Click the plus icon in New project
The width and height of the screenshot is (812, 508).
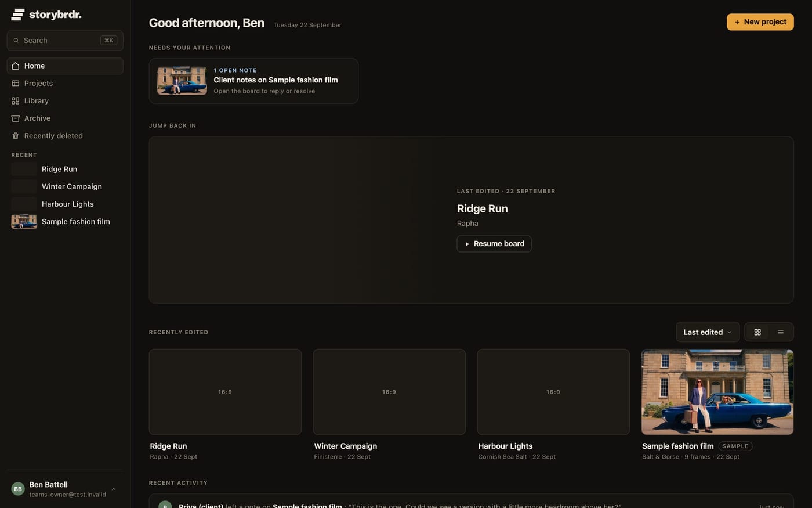[737, 22]
